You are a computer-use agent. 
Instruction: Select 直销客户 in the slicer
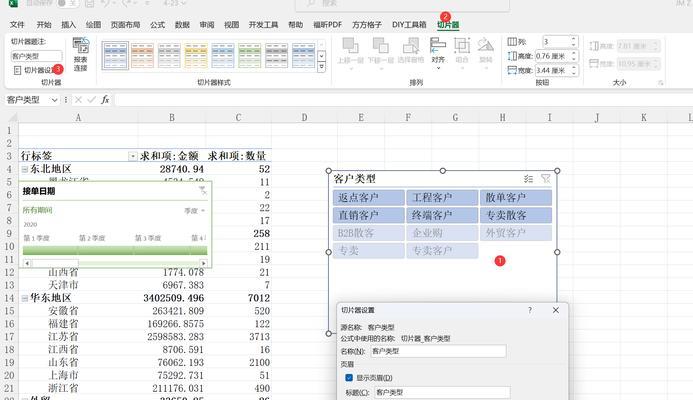tap(369, 215)
